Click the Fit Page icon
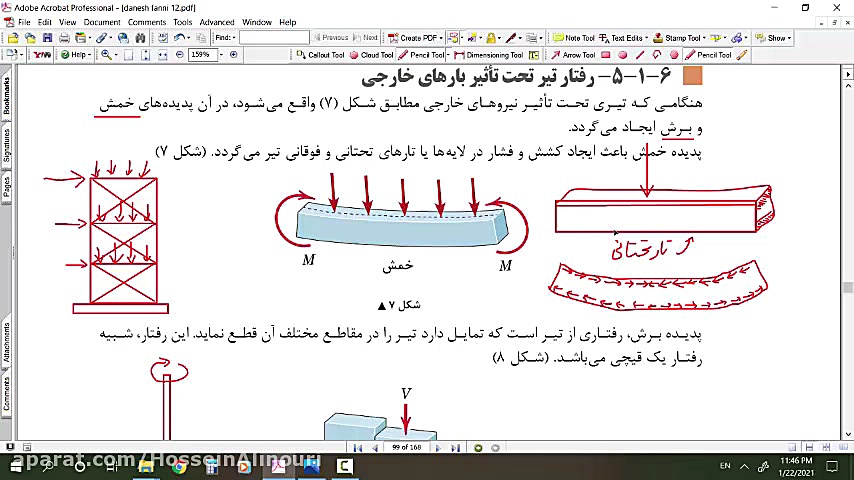The width and height of the screenshot is (854, 480). (145, 55)
